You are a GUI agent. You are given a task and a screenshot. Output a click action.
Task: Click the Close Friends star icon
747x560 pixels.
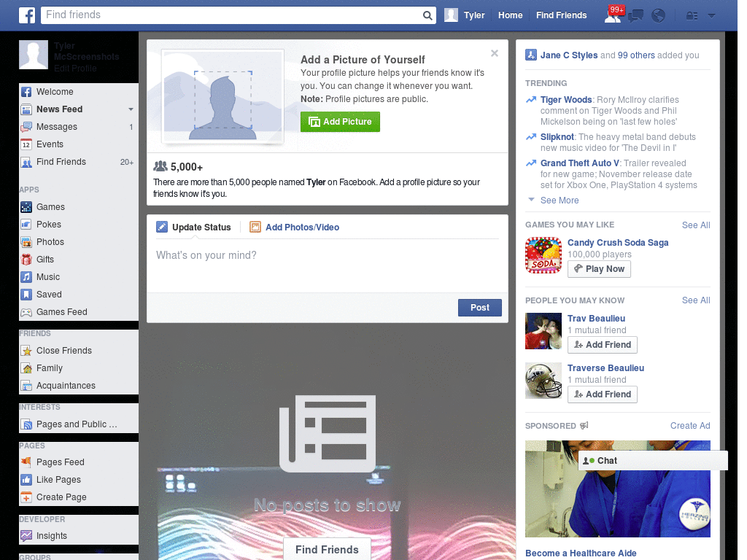26,351
